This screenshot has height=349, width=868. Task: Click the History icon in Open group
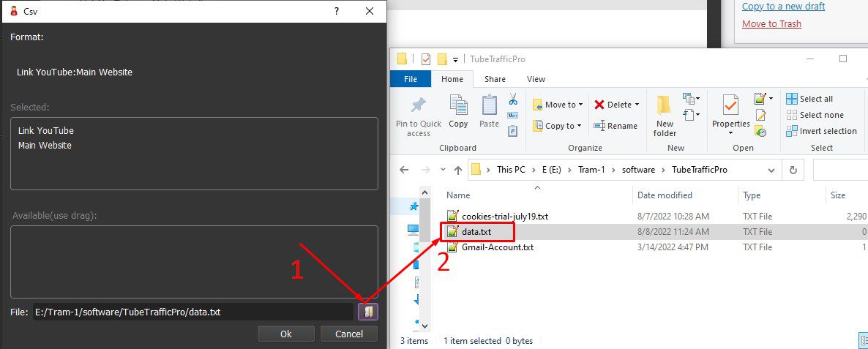point(760,132)
